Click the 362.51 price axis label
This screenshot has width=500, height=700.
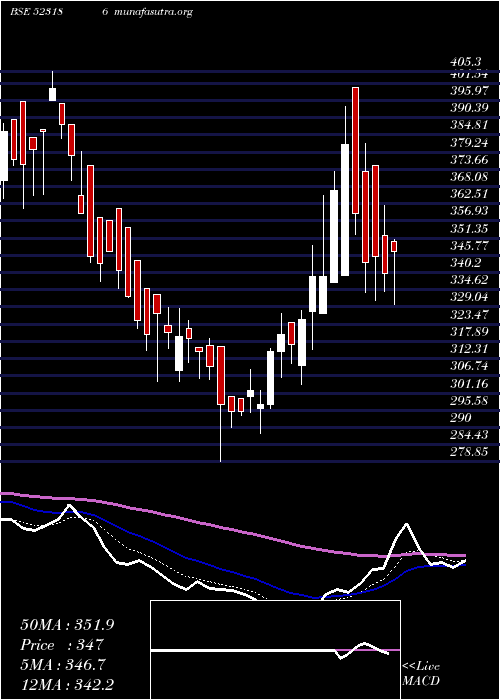[469, 194]
